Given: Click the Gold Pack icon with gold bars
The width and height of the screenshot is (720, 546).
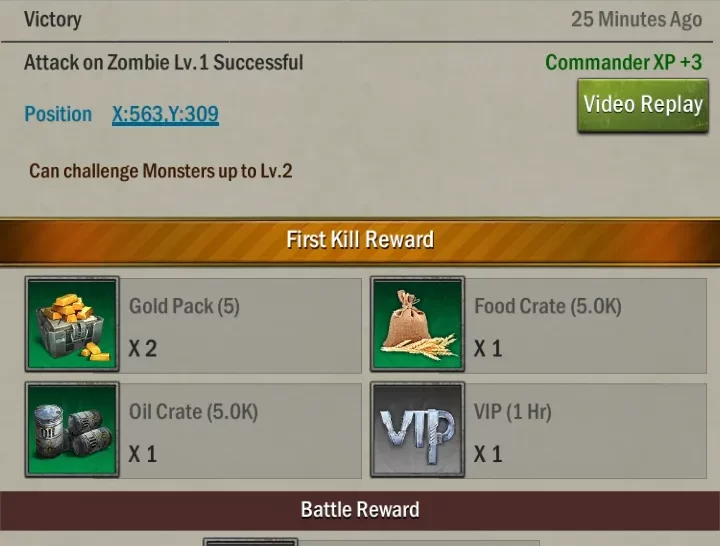Looking at the screenshot, I should point(72,324).
